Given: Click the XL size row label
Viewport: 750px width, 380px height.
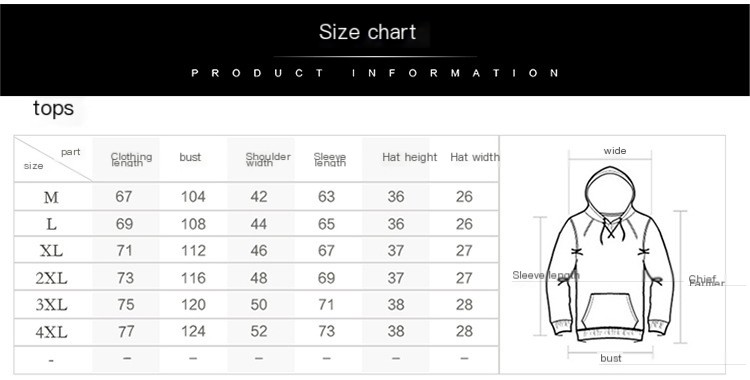Looking at the screenshot, I should pyautogui.click(x=51, y=251).
